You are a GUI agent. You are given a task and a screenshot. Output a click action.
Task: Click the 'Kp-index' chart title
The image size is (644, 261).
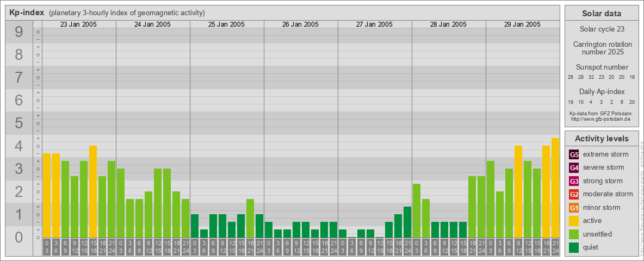pos(27,13)
